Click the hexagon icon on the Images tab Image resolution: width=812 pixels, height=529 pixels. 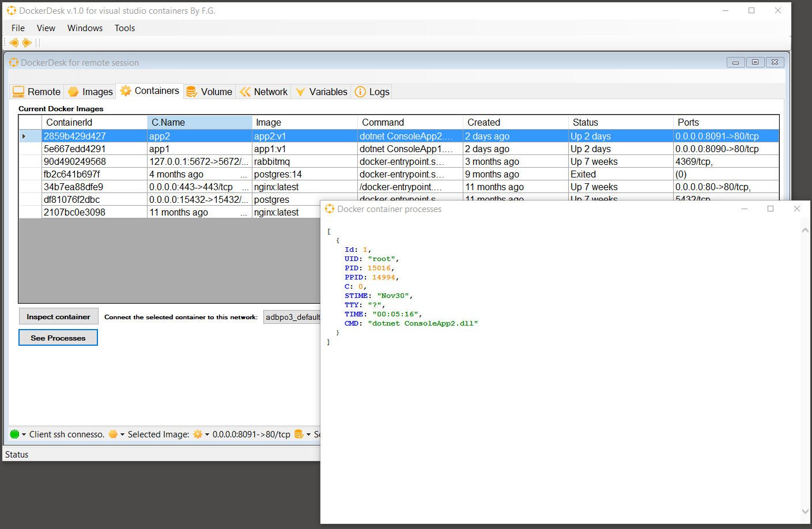click(74, 91)
